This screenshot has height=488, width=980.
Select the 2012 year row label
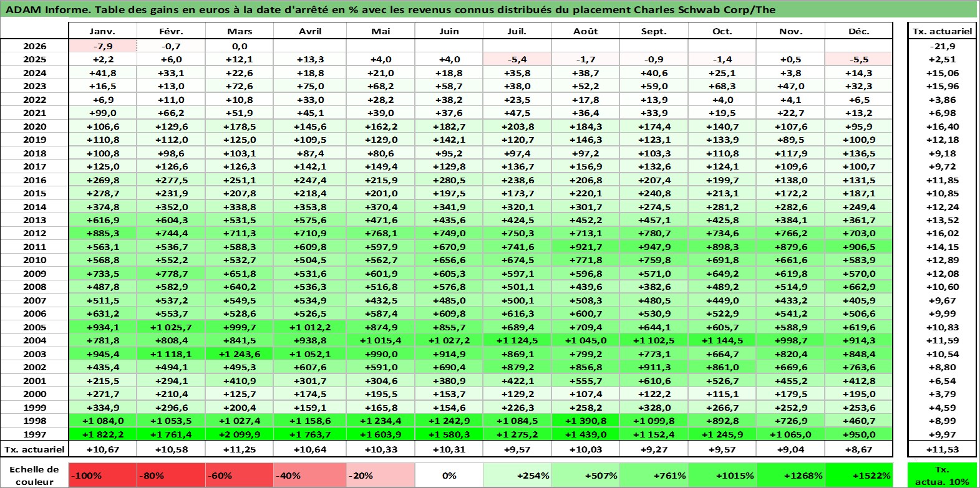34,233
